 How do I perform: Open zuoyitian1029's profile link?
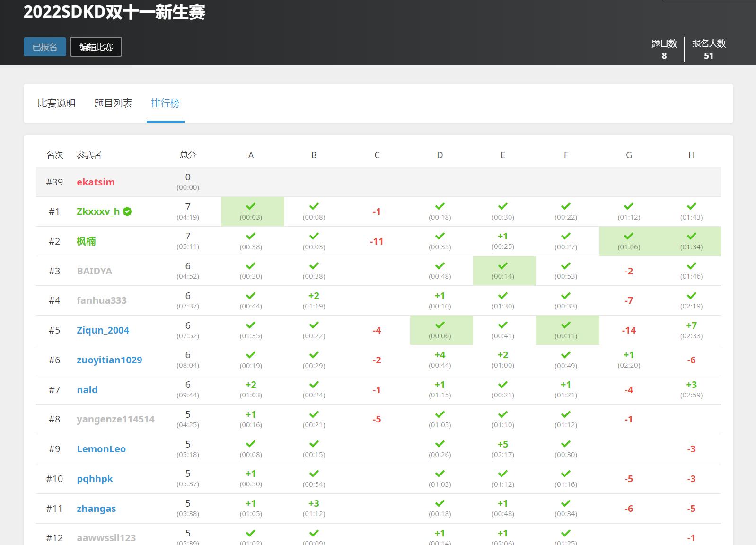109,360
